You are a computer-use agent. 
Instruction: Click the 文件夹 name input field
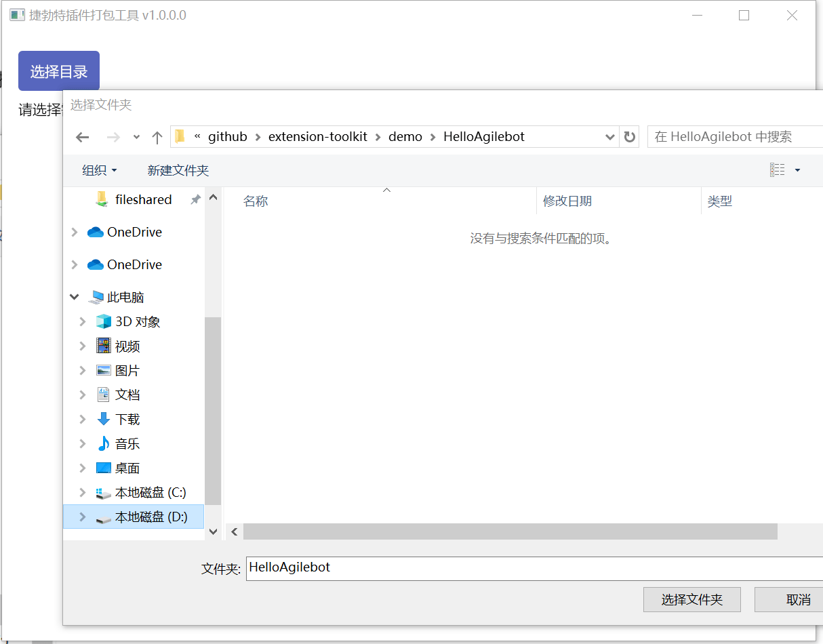[x=529, y=568]
